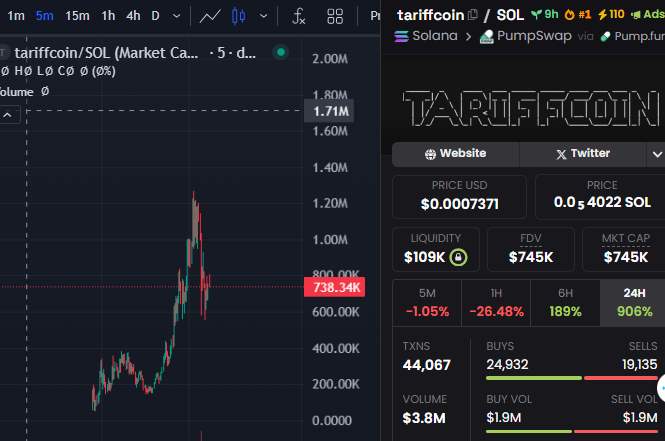Click the SELLS 19,135 value

point(640,365)
